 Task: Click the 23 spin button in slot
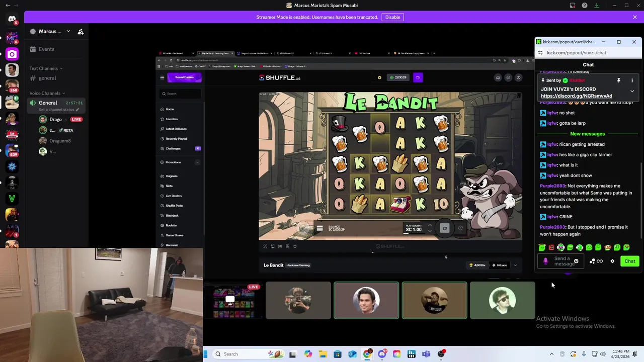click(444, 228)
